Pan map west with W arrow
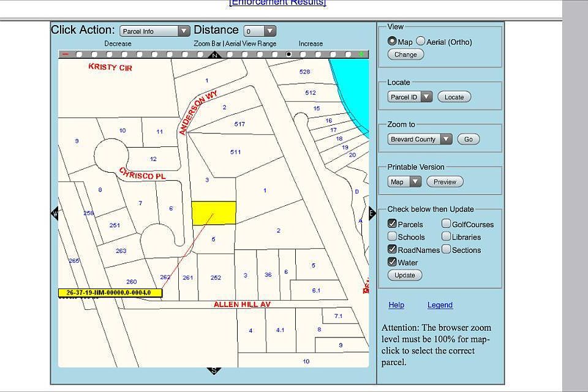 tap(55, 214)
